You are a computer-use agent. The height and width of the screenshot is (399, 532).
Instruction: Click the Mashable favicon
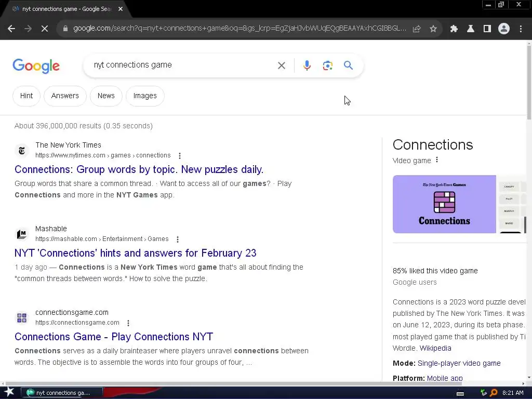pyautogui.click(x=22, y=234)
